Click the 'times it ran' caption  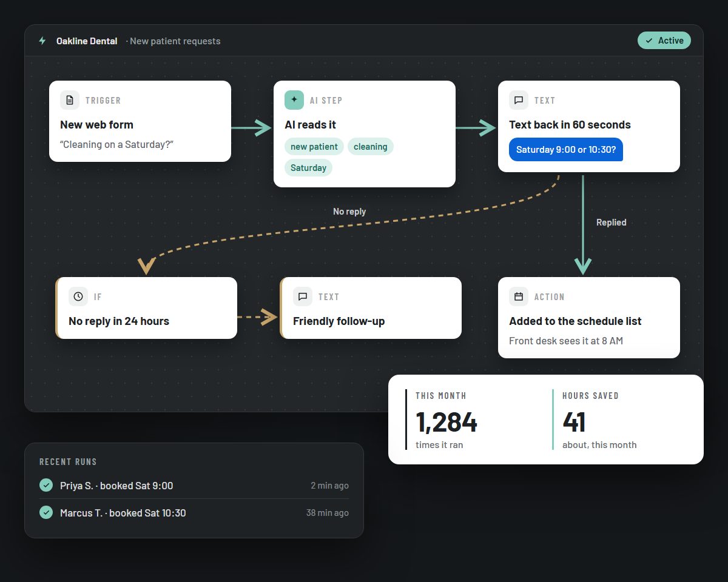coord(439,445)
